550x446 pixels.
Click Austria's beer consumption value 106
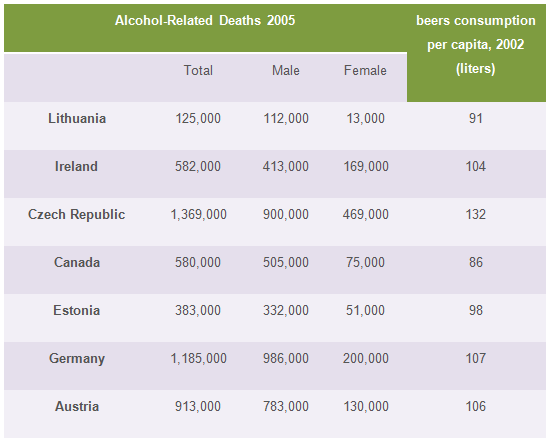pos(476,406)
